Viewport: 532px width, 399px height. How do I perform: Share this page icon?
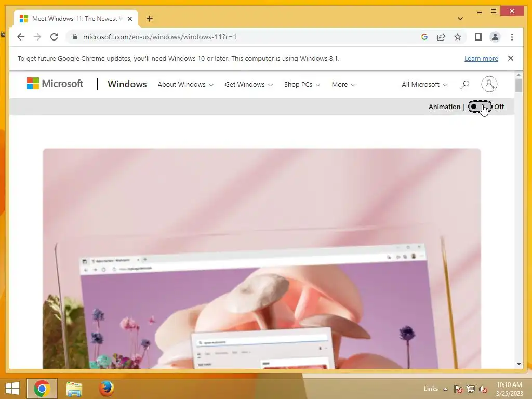441,37
